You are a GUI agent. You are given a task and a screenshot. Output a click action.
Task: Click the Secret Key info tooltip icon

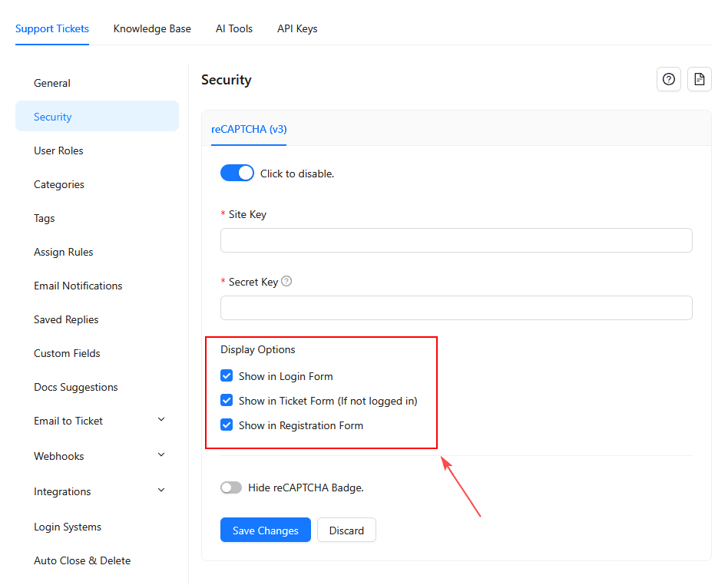(286, 282)
